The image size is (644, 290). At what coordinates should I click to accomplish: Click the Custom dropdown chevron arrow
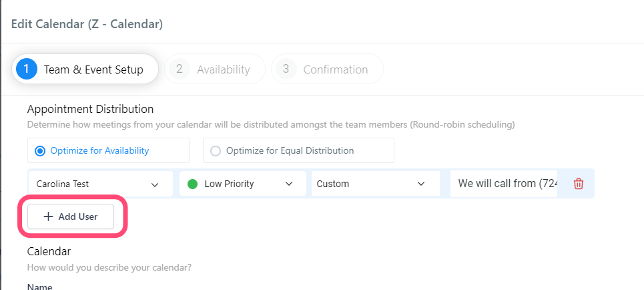click(421, 184)
